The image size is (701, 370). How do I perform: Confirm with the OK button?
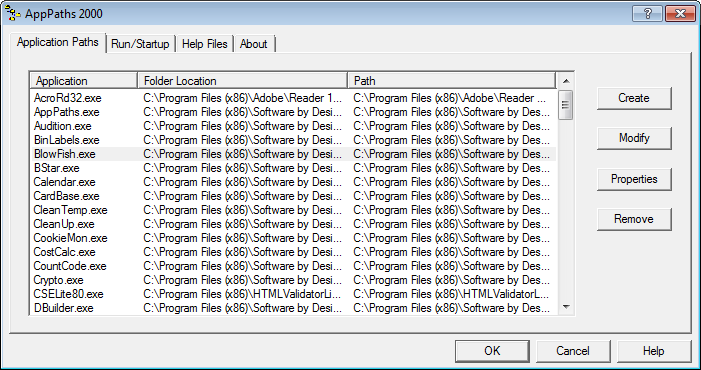click(492, 351)
